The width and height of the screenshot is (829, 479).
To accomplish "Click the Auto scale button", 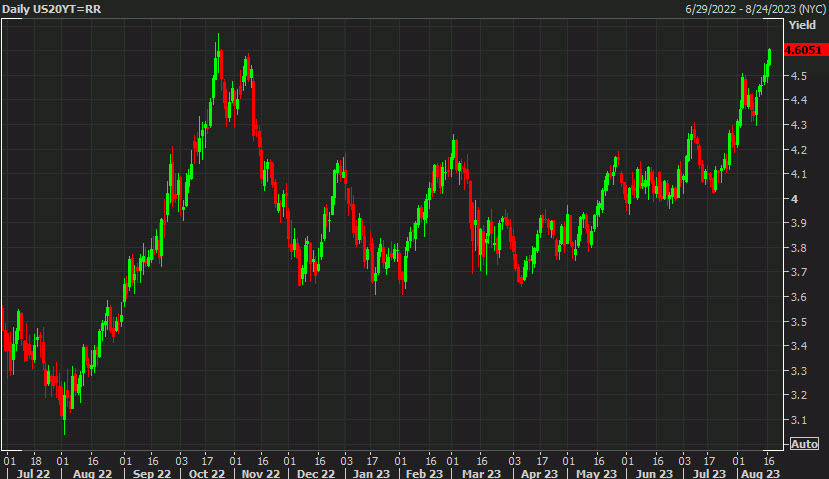I will point(804,444).
